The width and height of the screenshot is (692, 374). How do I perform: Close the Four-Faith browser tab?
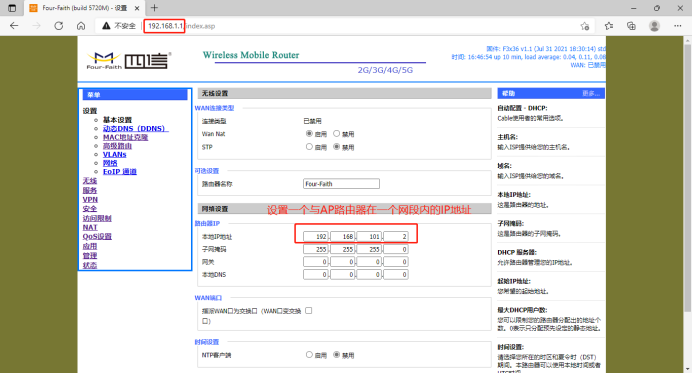tap(137, 8)
